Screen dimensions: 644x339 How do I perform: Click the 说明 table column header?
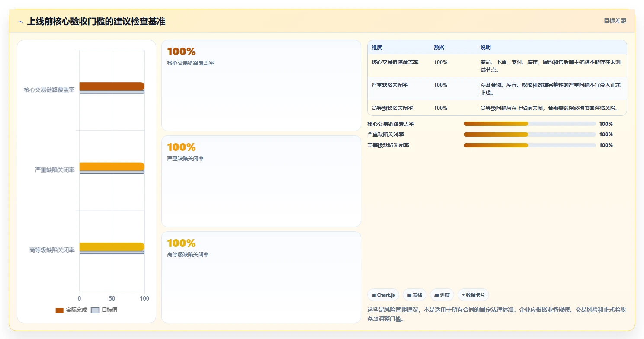(x=486, y=48)
